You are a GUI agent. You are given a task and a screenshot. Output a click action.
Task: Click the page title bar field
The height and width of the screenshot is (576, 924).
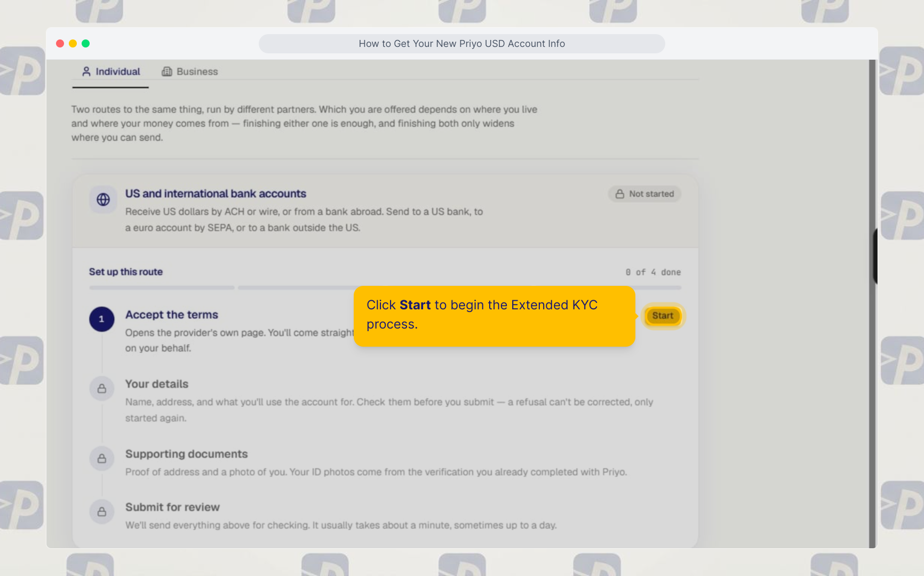click(462, 44)
